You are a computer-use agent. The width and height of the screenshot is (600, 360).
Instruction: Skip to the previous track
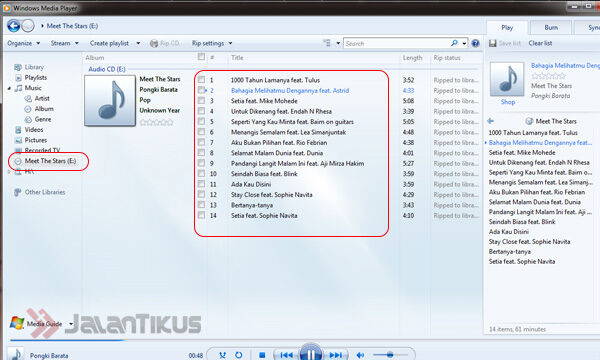(286, 355)
